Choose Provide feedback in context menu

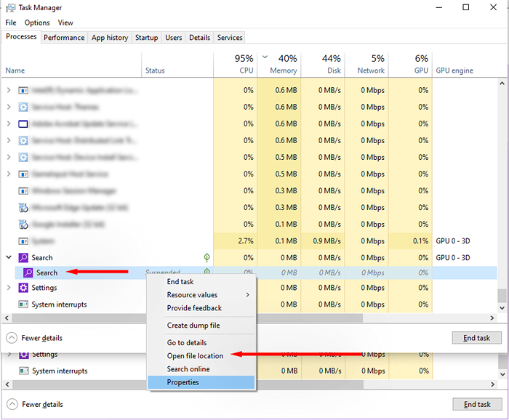pos(201,308)
